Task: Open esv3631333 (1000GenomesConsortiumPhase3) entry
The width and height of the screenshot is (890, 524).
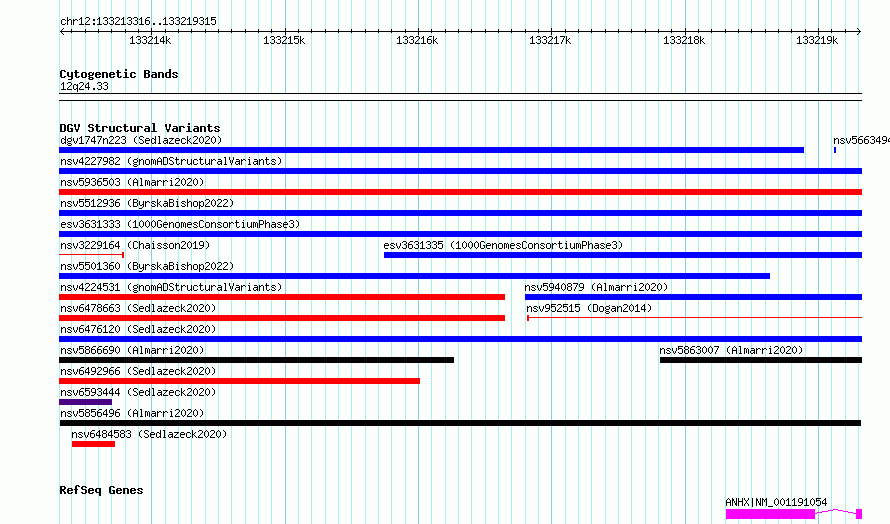Action: pos(180,224)
